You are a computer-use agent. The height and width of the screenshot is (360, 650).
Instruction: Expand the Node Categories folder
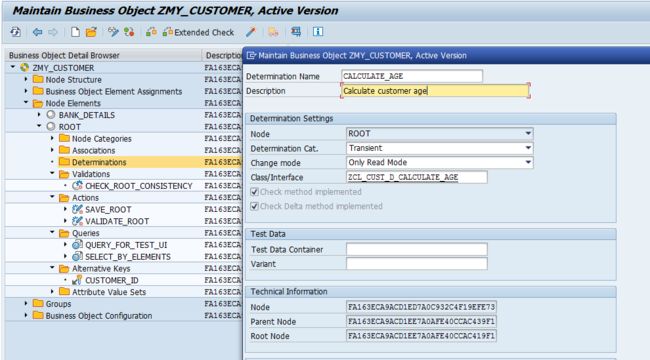(x=52, y=138)
